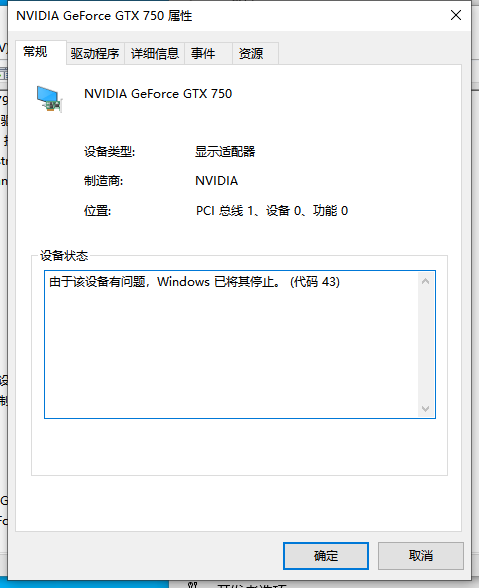479x588 pixels.
Task: Click the 制造商 label
Action: click(103, 181)
